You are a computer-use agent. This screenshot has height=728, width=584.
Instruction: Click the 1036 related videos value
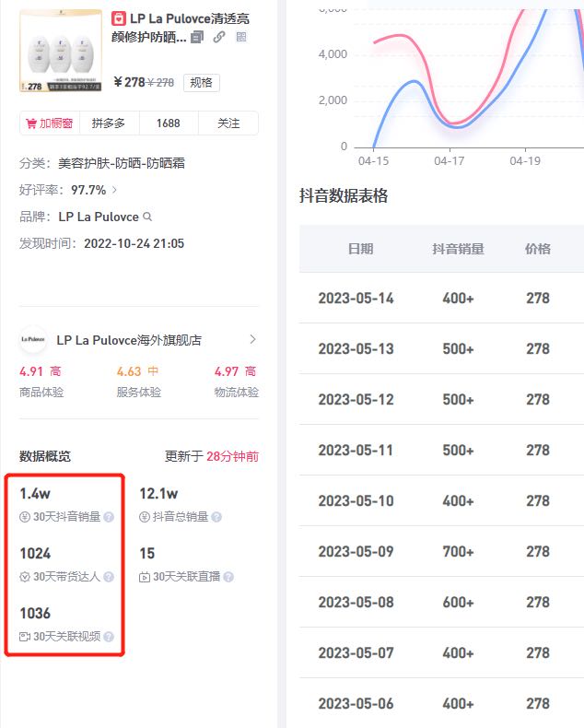[x=35, y=613]
